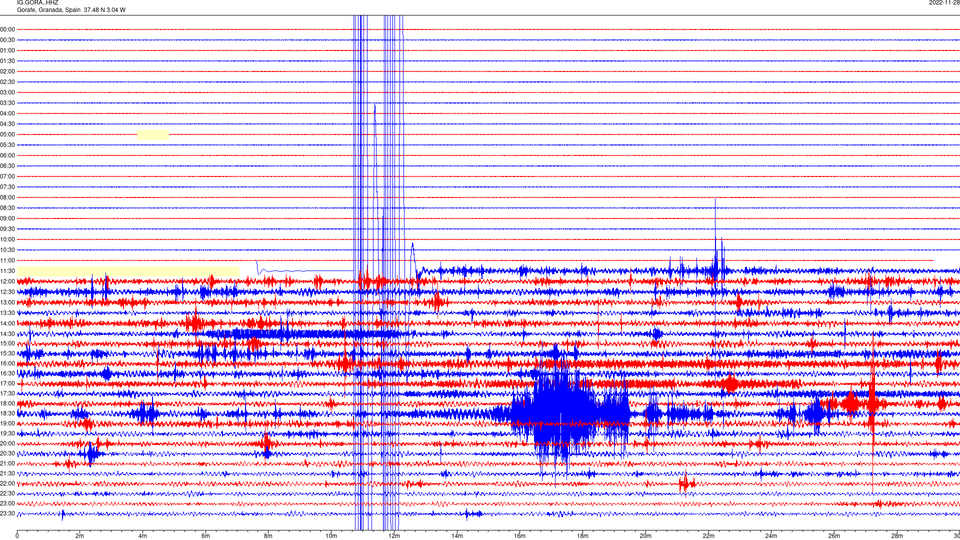This screenshot has width=960, height=540.
Task: Select the 02:30 trace time label
Action: tap(7, 81)
